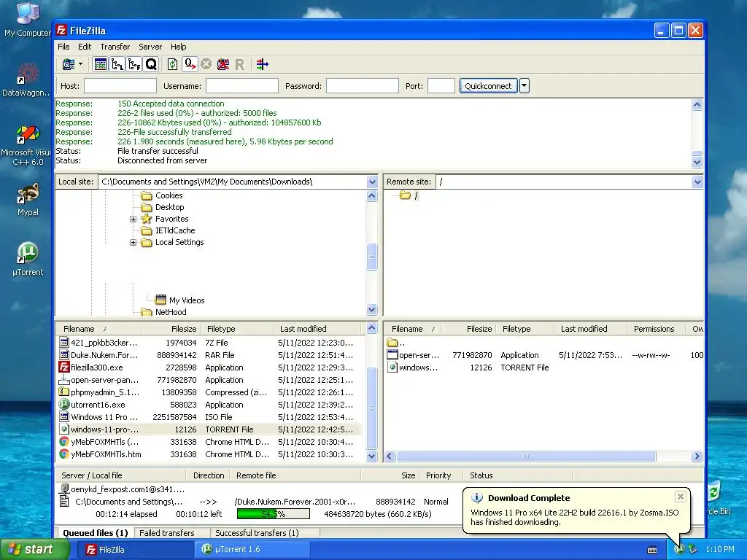Open the Help menu
The image size is (747, 560).
(x=179, y=47)
